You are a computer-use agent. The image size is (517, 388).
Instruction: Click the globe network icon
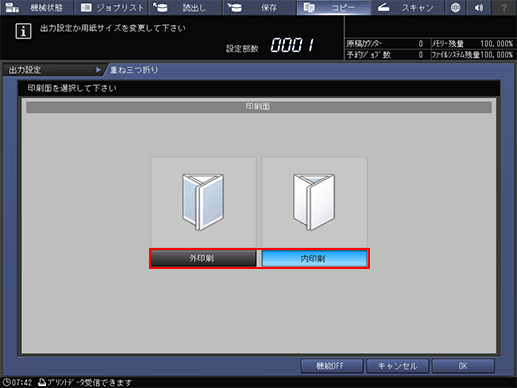click(455, 7)
